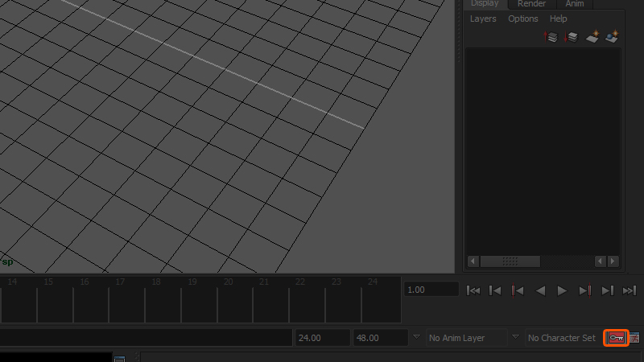Play animation backwards
The image size is (644, 362).
click(x=540, y=290)
